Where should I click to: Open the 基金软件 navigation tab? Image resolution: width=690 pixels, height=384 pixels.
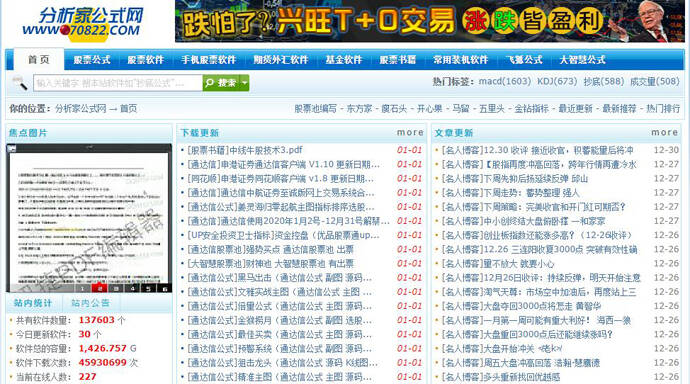(343, 60)
